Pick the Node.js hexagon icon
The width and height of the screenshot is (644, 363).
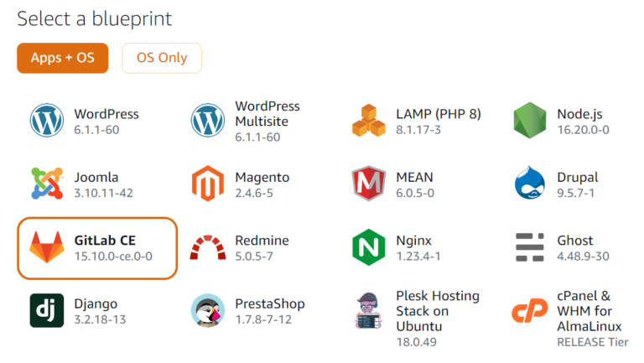(530, 121)
